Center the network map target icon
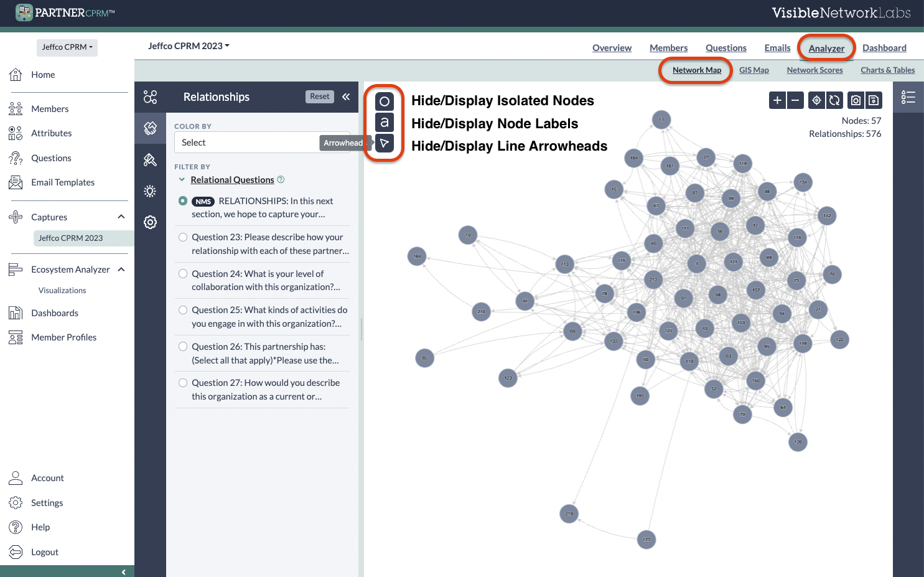 pos(816,100)
